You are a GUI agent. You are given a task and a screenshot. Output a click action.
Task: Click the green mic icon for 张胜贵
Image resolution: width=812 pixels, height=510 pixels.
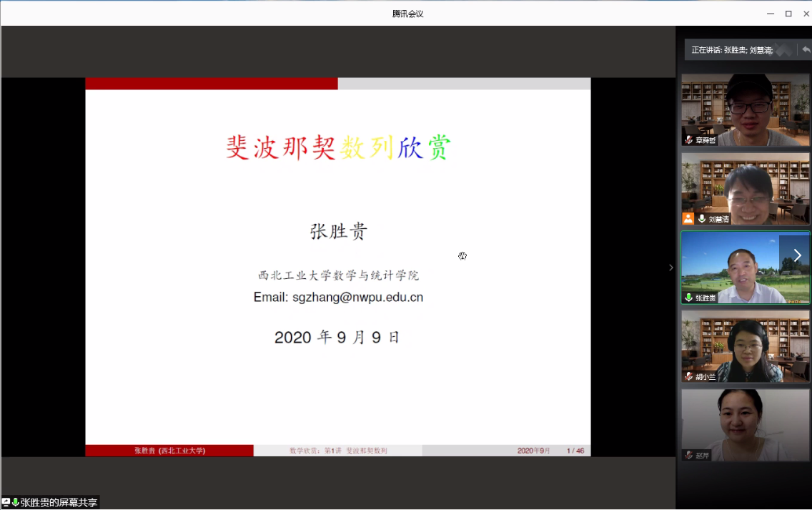coord(689,298)
